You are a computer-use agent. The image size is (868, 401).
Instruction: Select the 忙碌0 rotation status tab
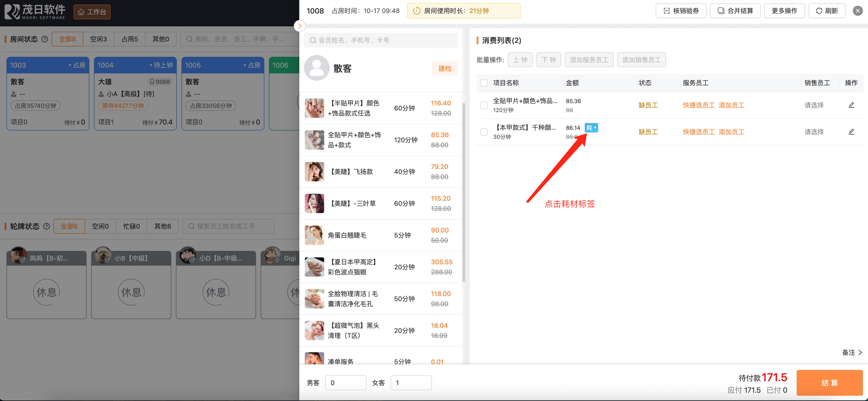(x=132, y=226)
